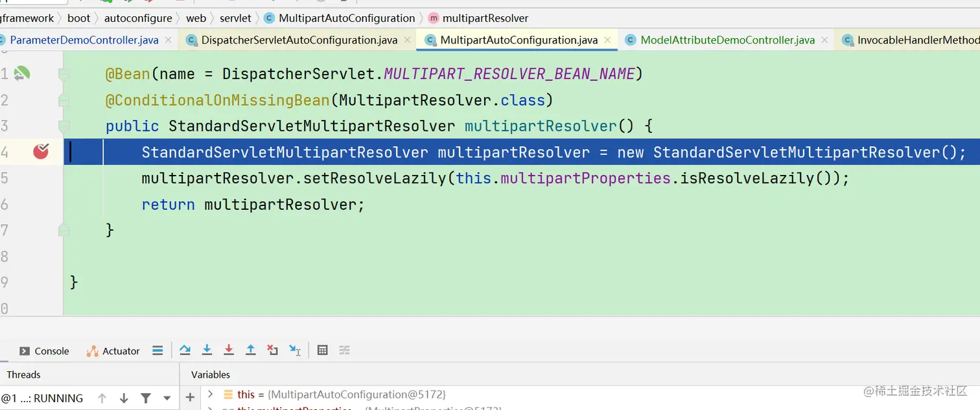The height and width of the screenshot is (410, 980).
Task: Click the Threads panel header
Action: coord(24,374)
